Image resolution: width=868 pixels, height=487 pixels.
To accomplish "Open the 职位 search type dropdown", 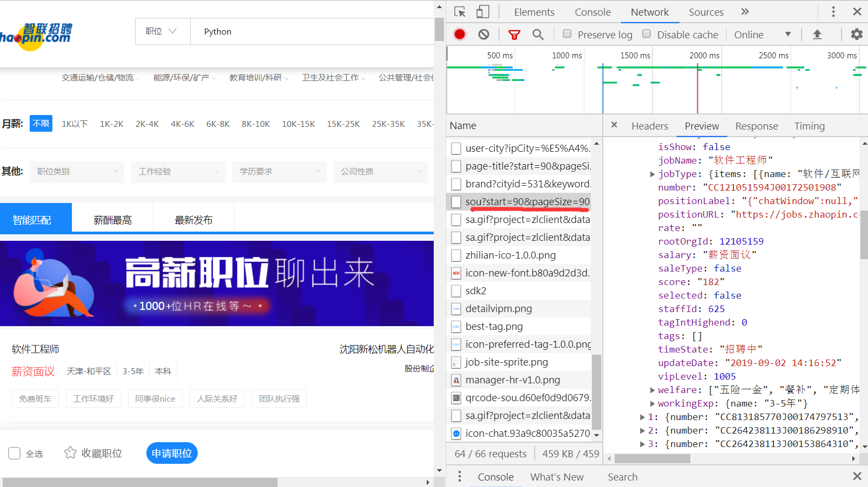I will pos(163,31).
